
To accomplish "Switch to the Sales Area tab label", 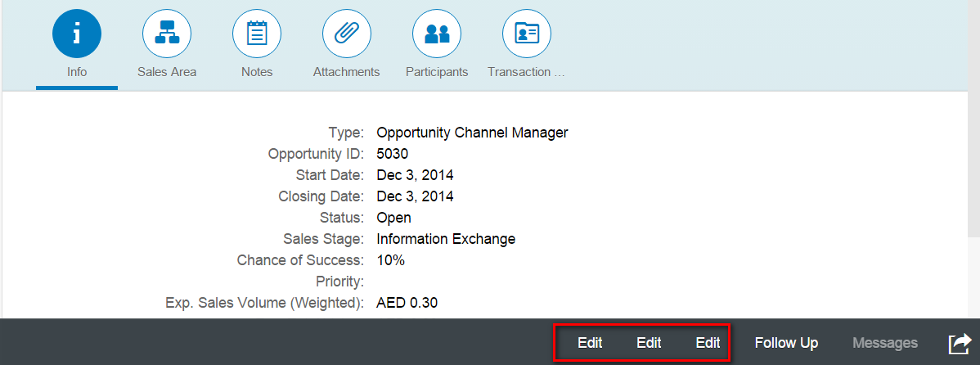I will [167, 72].
